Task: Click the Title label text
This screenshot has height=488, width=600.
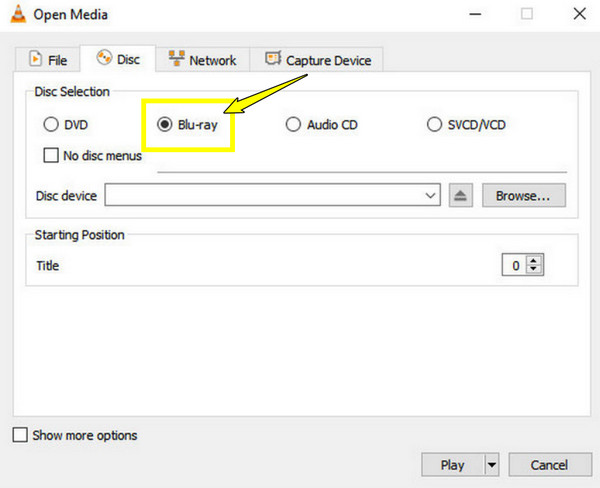Action: (47, 265)
